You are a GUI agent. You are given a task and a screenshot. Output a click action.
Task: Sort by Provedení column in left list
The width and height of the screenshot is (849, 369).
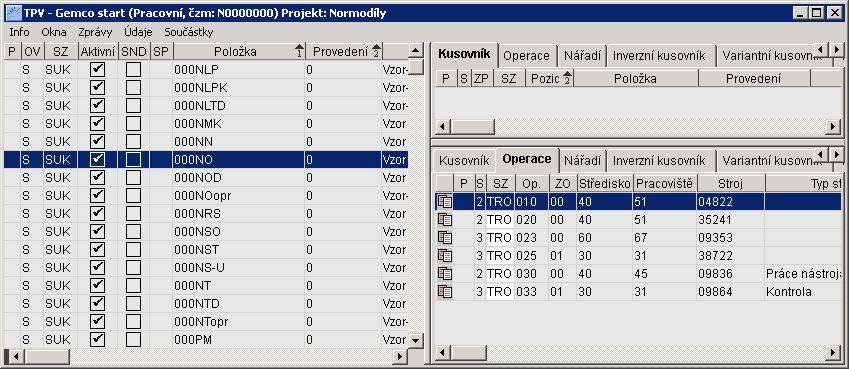point(344,51)
